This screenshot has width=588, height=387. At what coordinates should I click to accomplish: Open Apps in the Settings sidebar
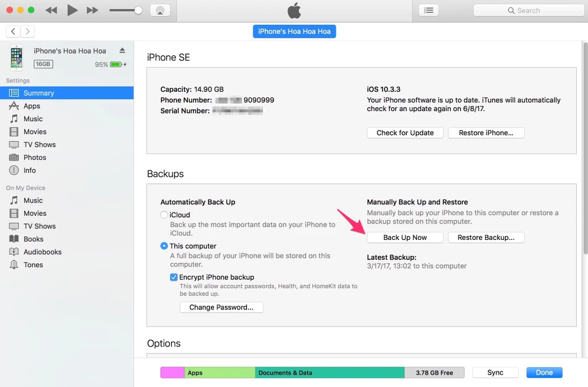pyautogui.click(x=32, y=106)
